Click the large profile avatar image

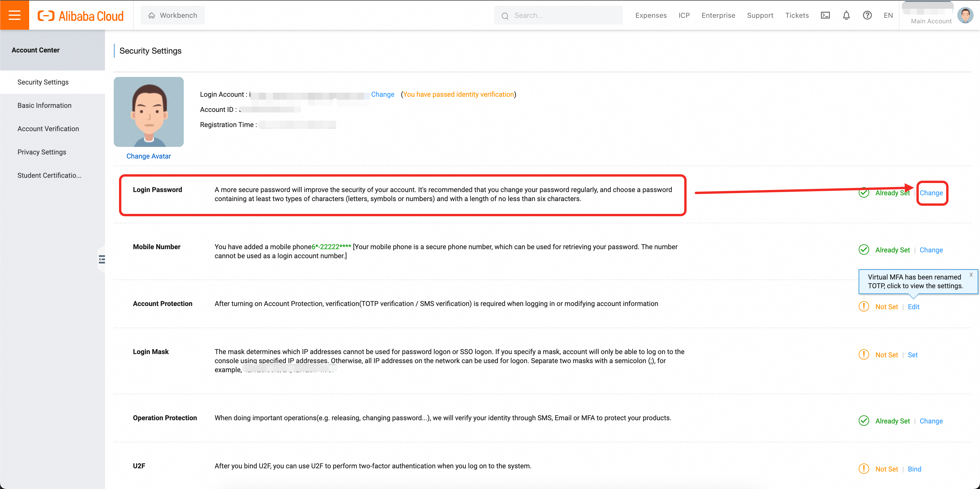coord(148,112)
